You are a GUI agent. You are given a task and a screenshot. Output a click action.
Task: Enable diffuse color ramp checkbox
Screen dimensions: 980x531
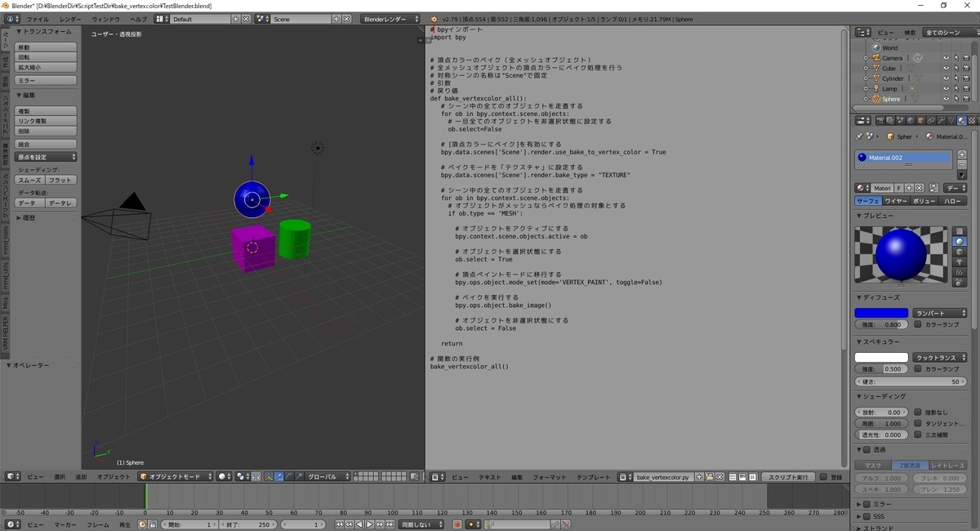918,324
